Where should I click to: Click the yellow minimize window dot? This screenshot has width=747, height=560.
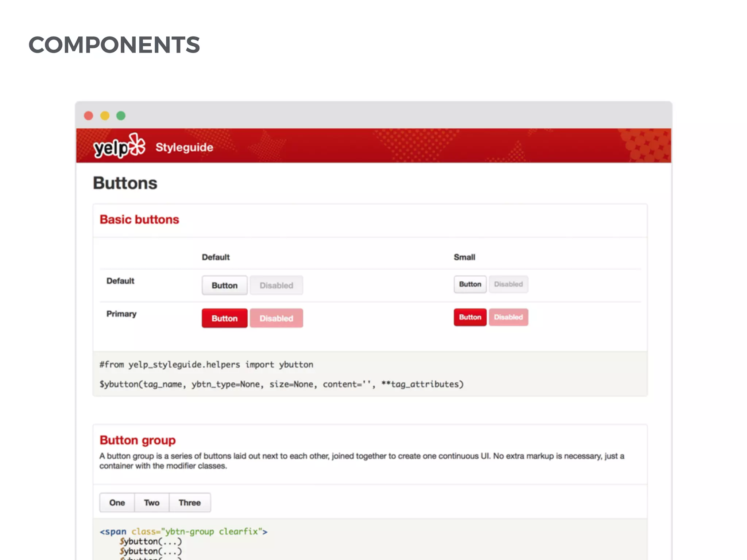pyautogui.click(x=105, y=116)
